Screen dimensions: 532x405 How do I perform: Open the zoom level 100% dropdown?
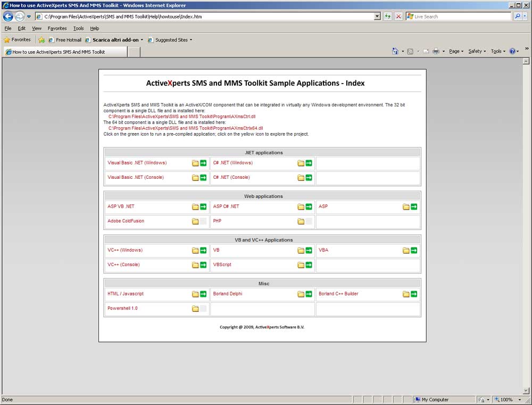click(519, 400)
